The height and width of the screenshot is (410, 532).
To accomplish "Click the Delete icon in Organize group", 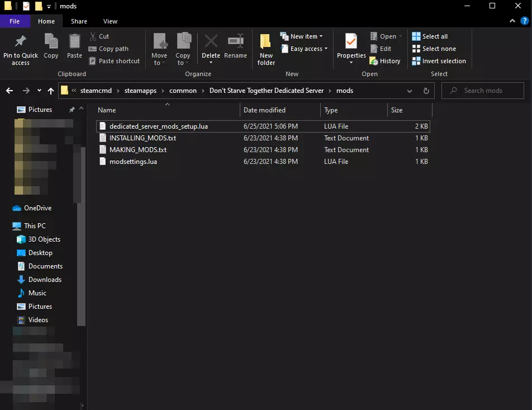I will (211, 43).
